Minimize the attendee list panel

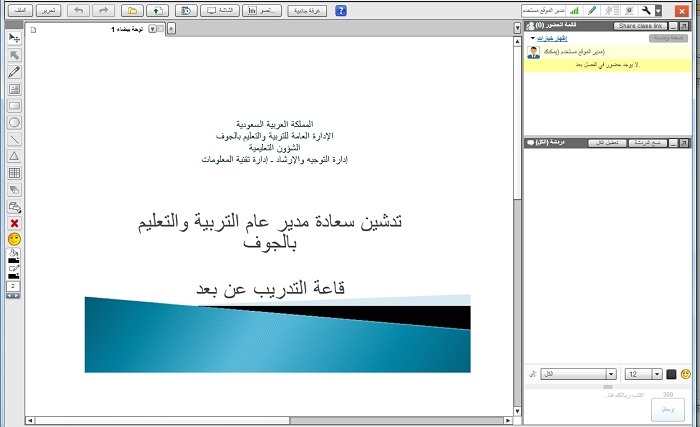click(x=673, y=26)
